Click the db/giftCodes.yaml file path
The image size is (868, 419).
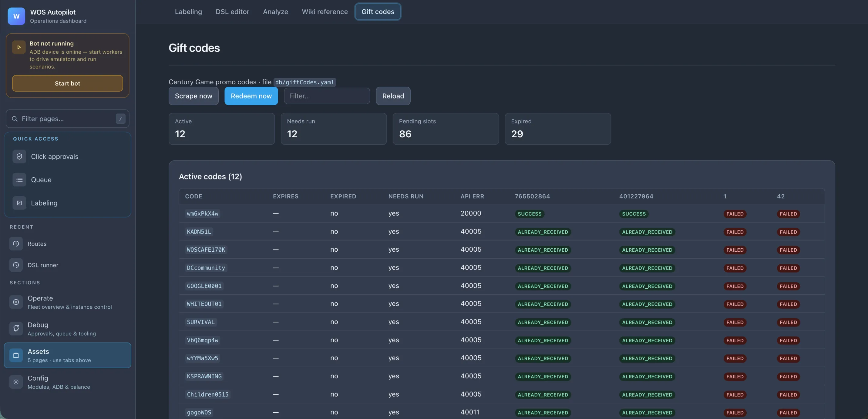[304, 82]
